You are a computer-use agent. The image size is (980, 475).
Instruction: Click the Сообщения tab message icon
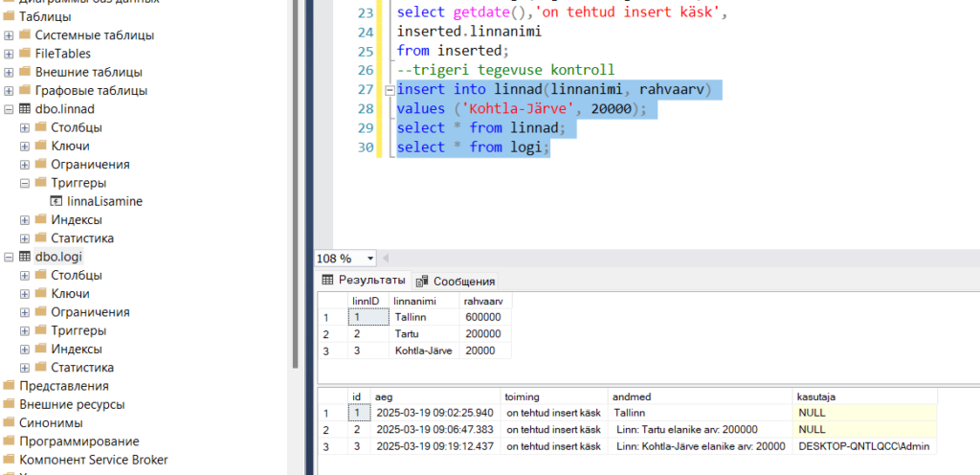tap(422, 282)
